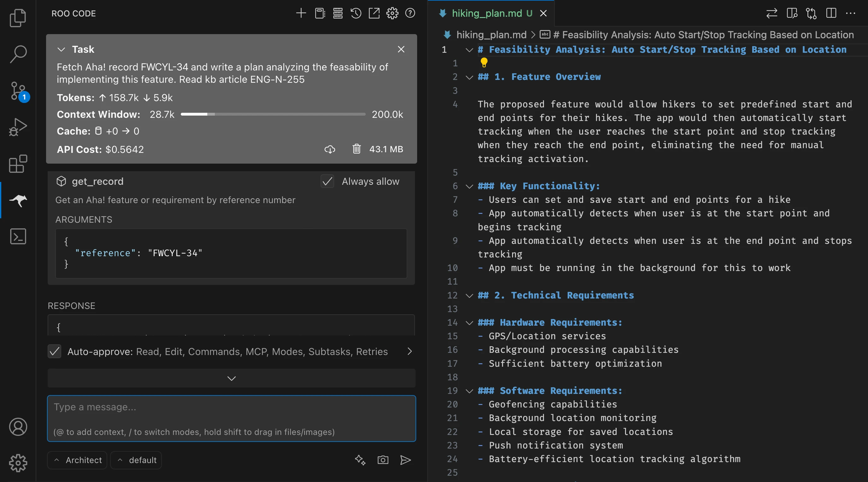
Task: Attach a screenshot using the camera icon
Action: tap(383, 460)
